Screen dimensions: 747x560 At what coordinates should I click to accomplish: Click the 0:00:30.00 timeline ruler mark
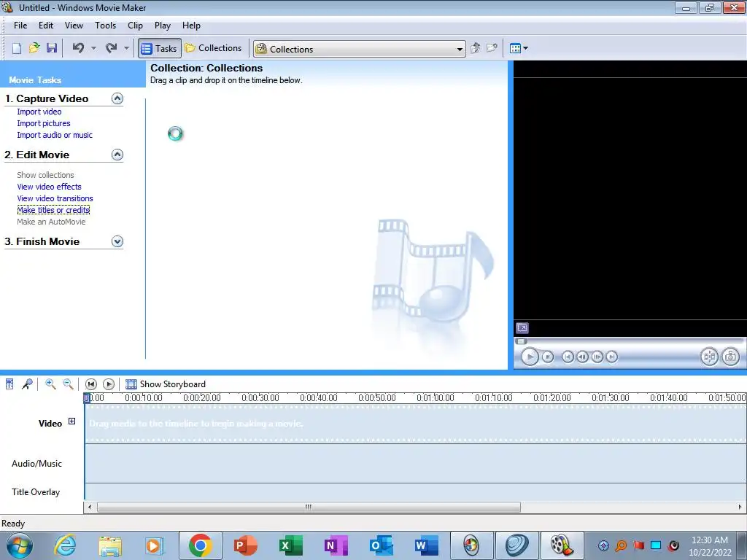[x=260, y=397]
